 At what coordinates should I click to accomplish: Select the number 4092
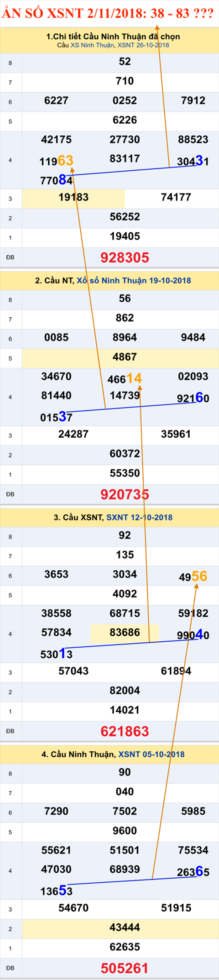(125, 594)
